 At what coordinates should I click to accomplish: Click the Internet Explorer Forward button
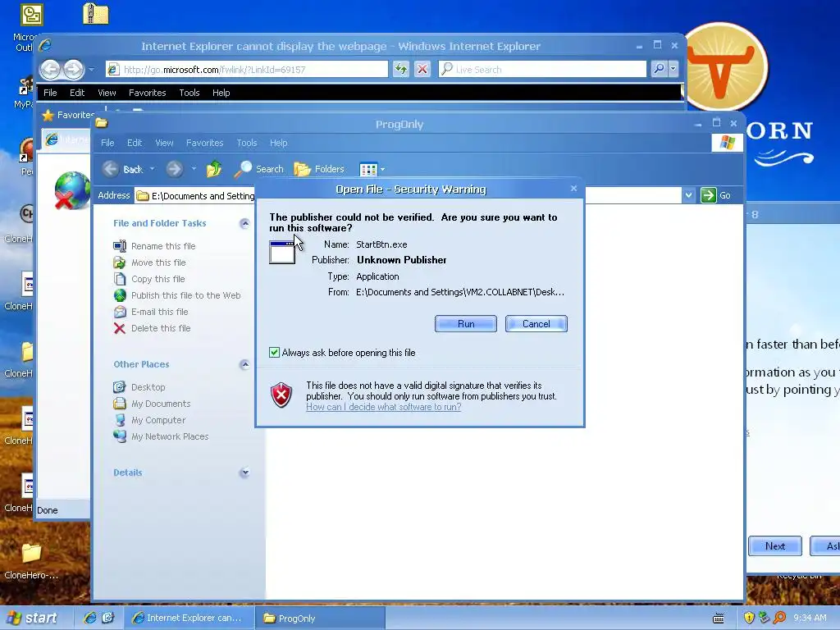73,69
